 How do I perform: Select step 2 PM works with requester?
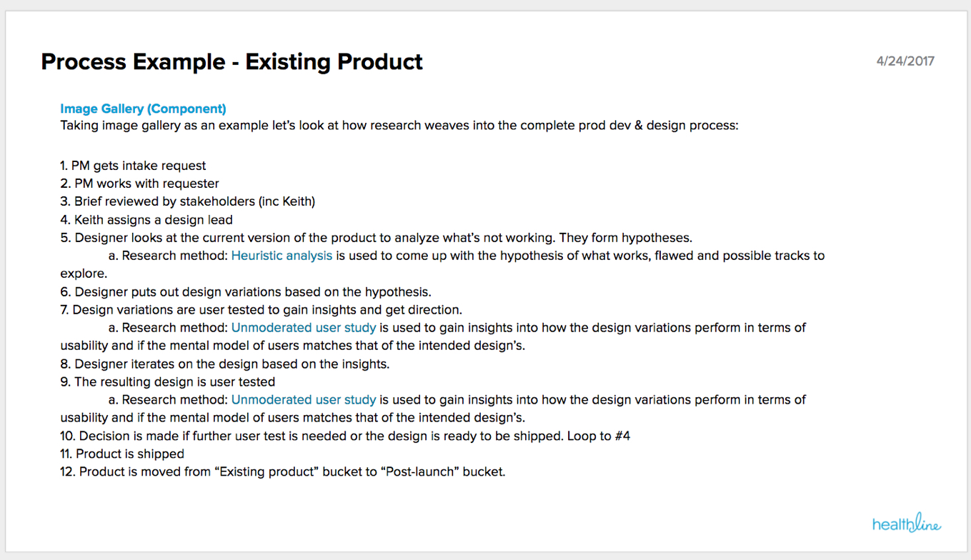coord(139,184)
